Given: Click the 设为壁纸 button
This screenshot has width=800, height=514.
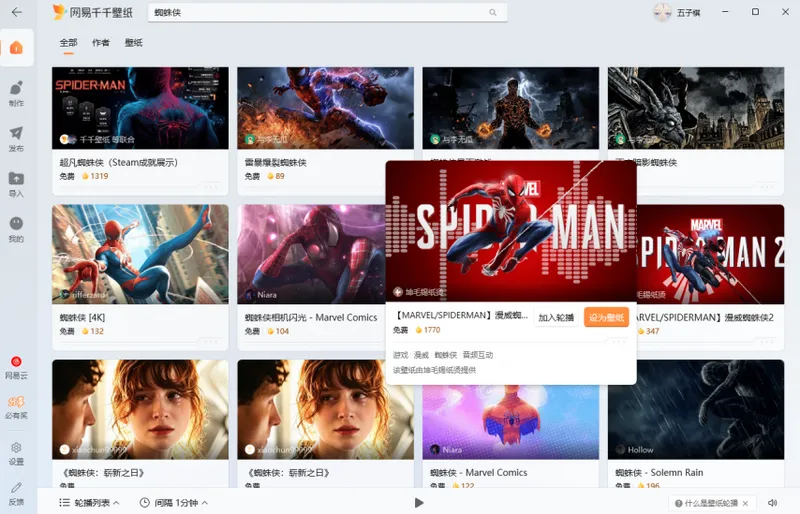Looking at the screenshot, I should (x=606, y=317).
